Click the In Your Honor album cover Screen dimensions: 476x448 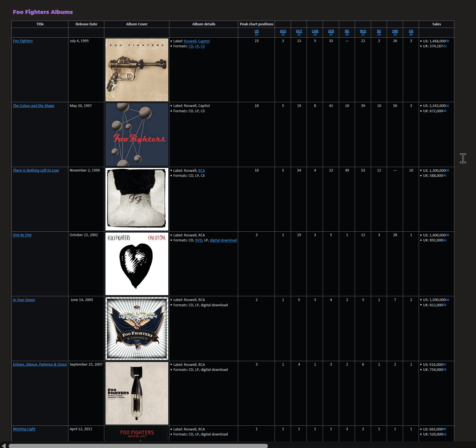[137, 329]
